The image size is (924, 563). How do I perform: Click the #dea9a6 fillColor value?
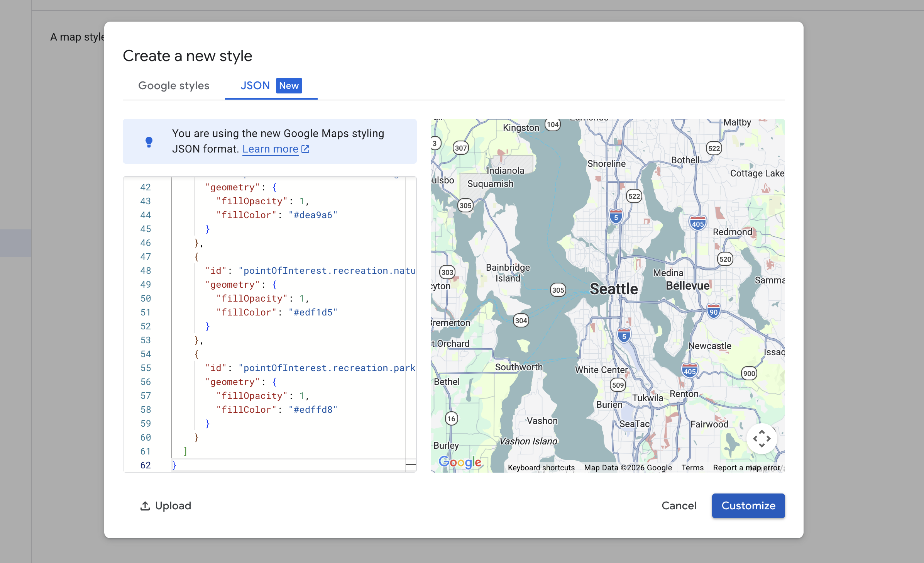[x=313, y=215]
